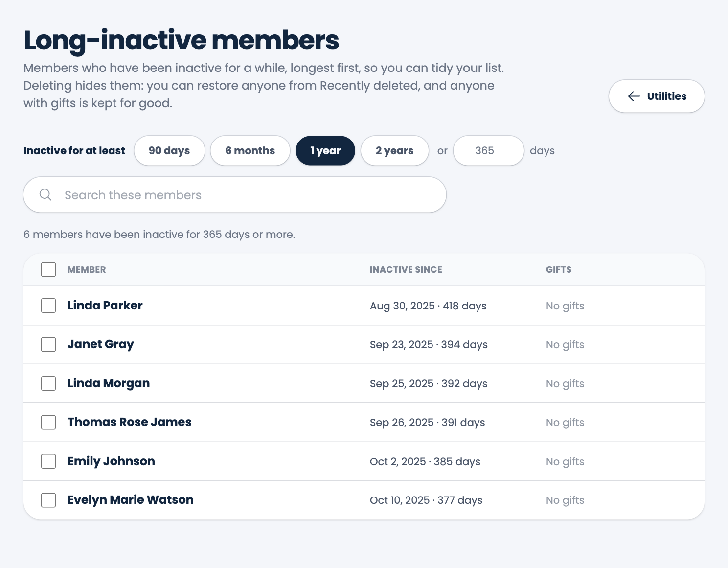
Task: Click 'No gifts' in Linda Parker's row
Action: pos(565,306)
